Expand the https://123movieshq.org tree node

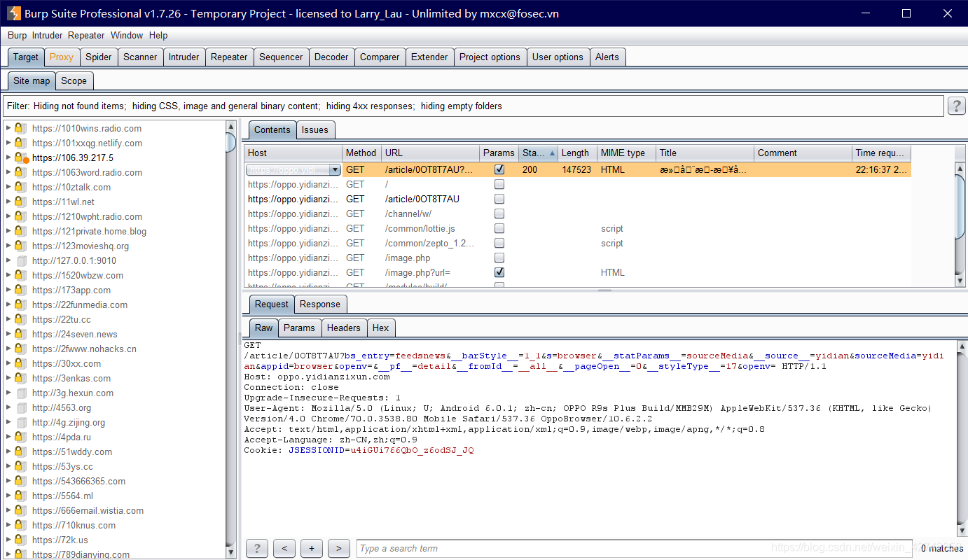point(8,246)
